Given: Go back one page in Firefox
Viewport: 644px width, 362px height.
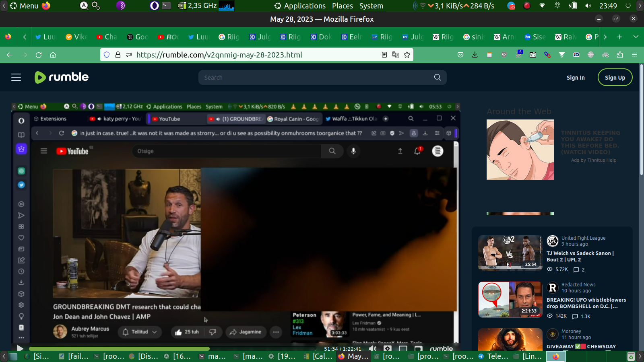Looking at the screenshot, I should point(10,55).
